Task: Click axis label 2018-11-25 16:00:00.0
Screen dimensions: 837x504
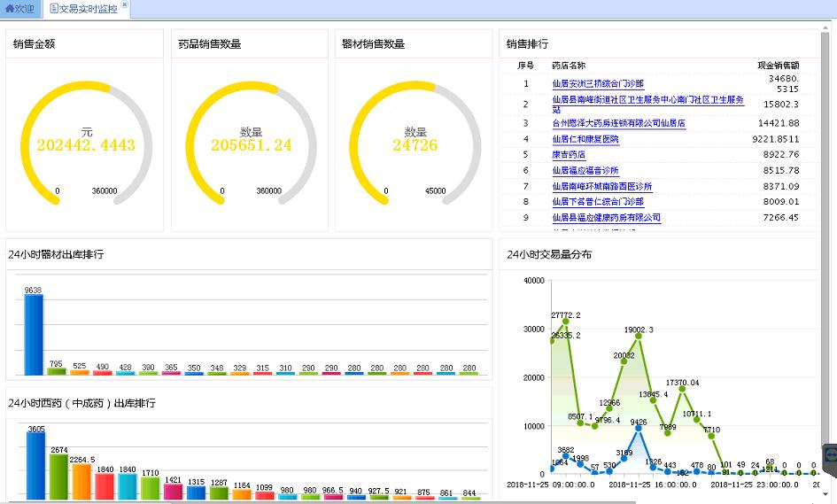Action: (x=653, y=485)
